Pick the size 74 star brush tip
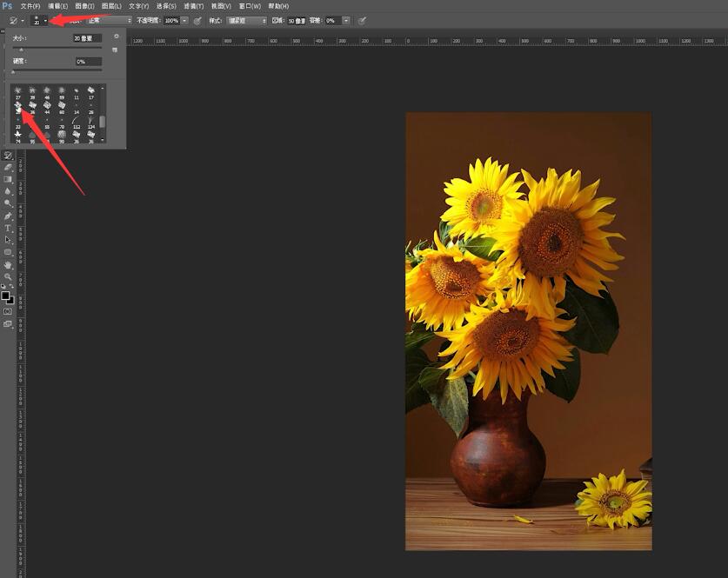Screen dimensions: 728x578 point(17,136)
